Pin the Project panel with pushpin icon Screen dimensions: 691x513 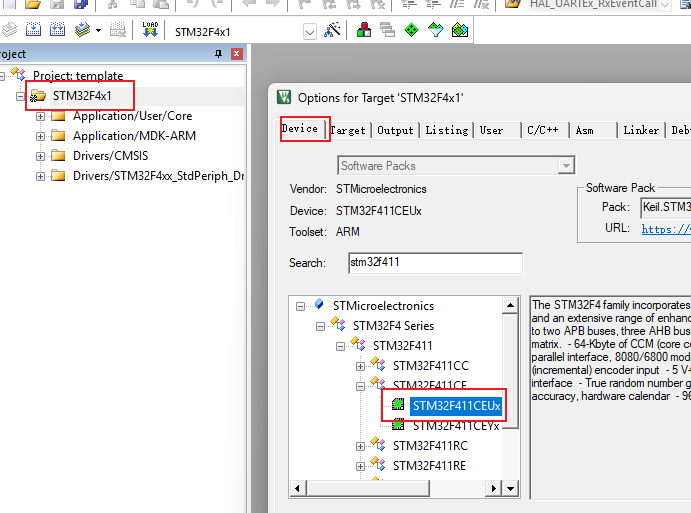tap(218, 54)
